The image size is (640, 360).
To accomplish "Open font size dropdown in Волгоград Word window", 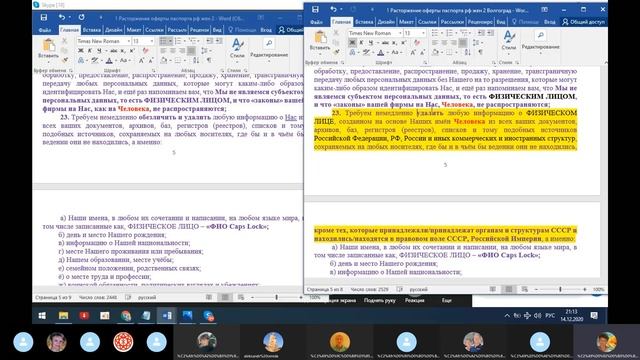I will (423, 33).
